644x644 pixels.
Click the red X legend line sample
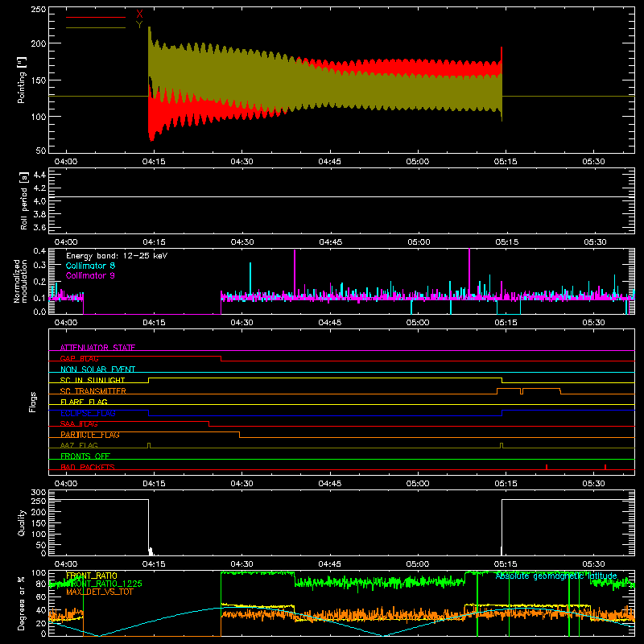(x=96, y=17)
